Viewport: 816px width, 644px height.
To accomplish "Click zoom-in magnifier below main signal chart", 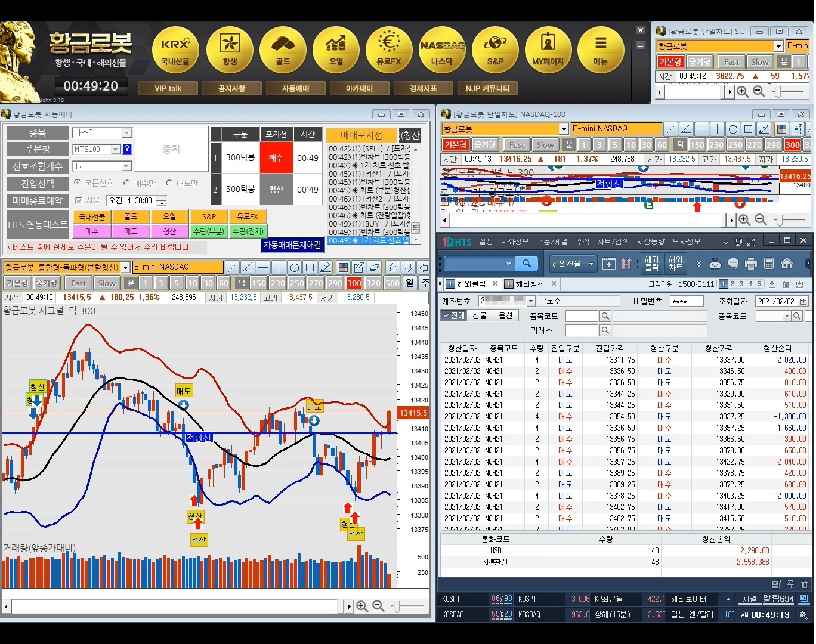I will (362, 606).
